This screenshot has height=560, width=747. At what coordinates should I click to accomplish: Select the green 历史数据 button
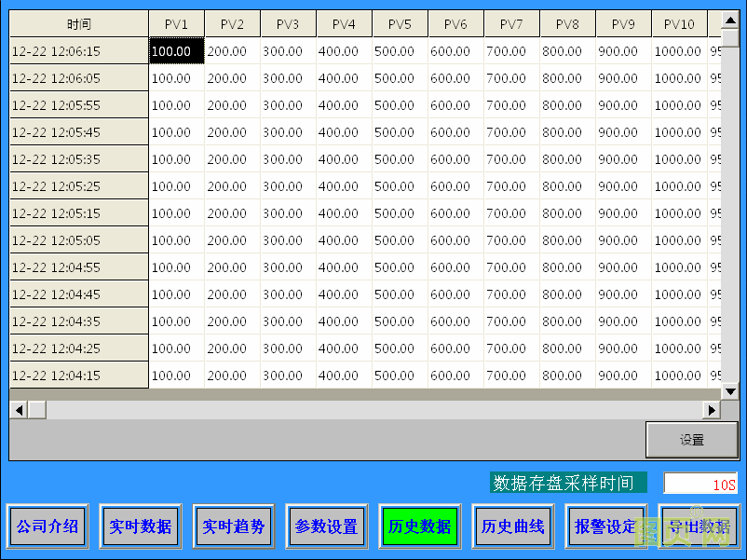(x=419, y=526)
